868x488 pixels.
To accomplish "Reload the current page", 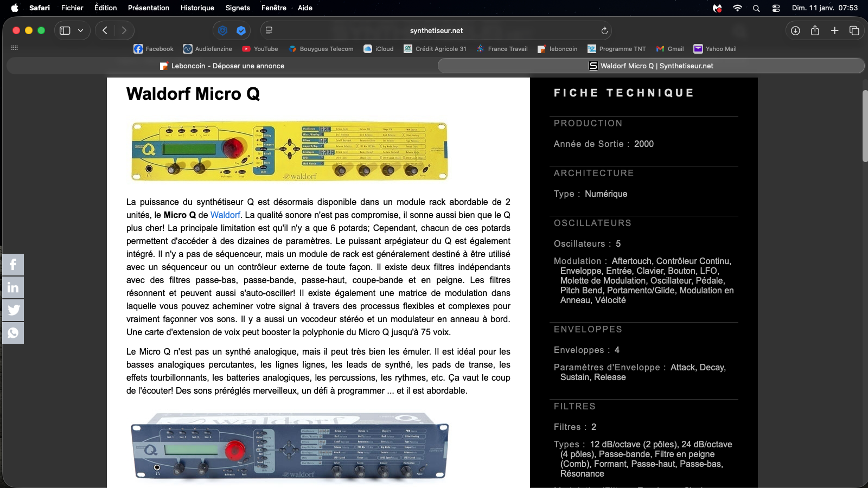I will (604, 30).
